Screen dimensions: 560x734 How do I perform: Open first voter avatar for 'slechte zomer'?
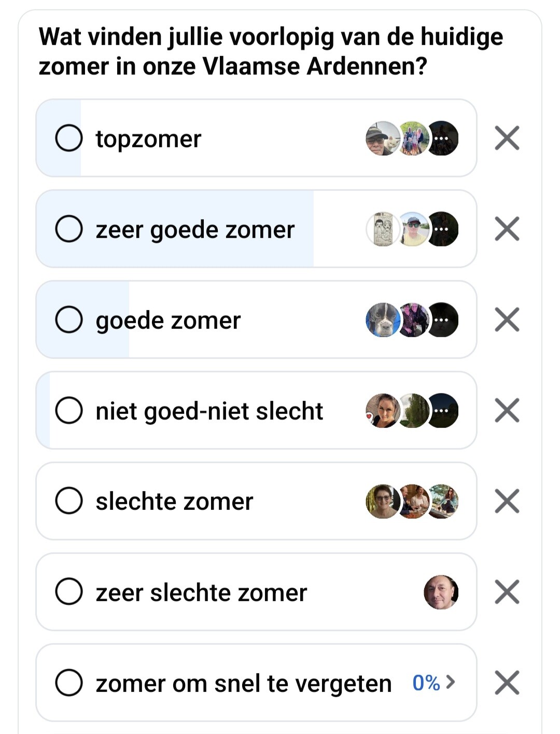[x=383, y=502]
